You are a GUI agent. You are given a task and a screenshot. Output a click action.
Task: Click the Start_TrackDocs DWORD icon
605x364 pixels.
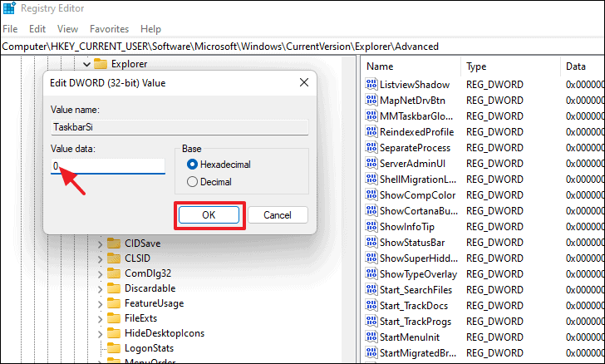[371, 306]
